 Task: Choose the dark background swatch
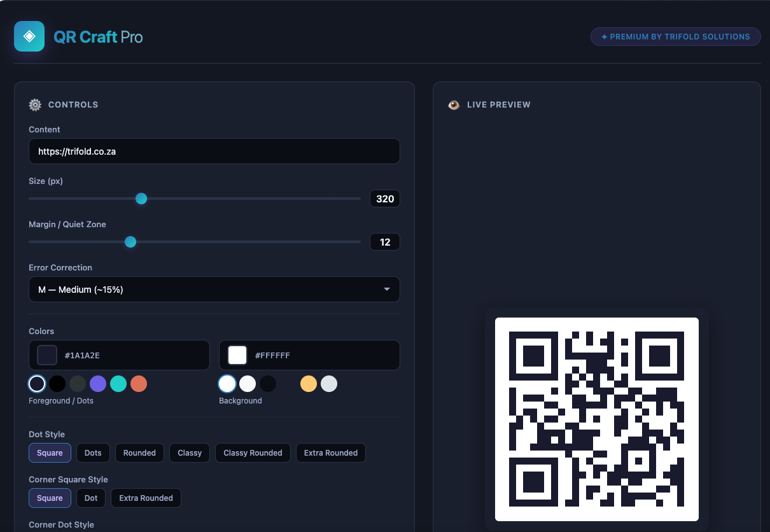pos(268,384)
